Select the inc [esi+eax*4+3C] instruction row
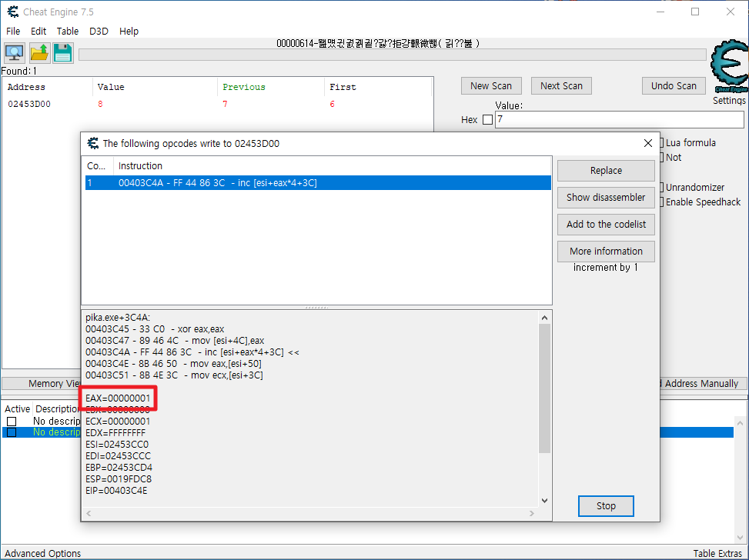The width and height of the screenshot is (749, 560). point(318,183)
